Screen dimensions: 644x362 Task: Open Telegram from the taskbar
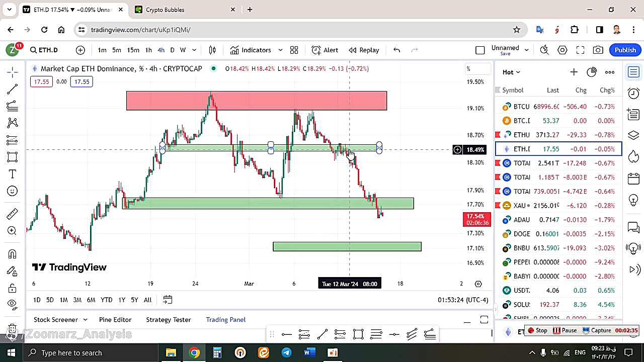pos(286,352)
